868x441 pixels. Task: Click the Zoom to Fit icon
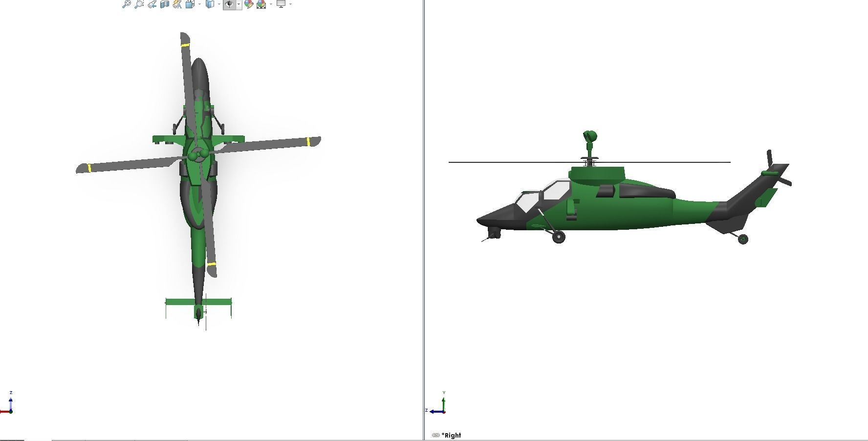coord(126,4)
